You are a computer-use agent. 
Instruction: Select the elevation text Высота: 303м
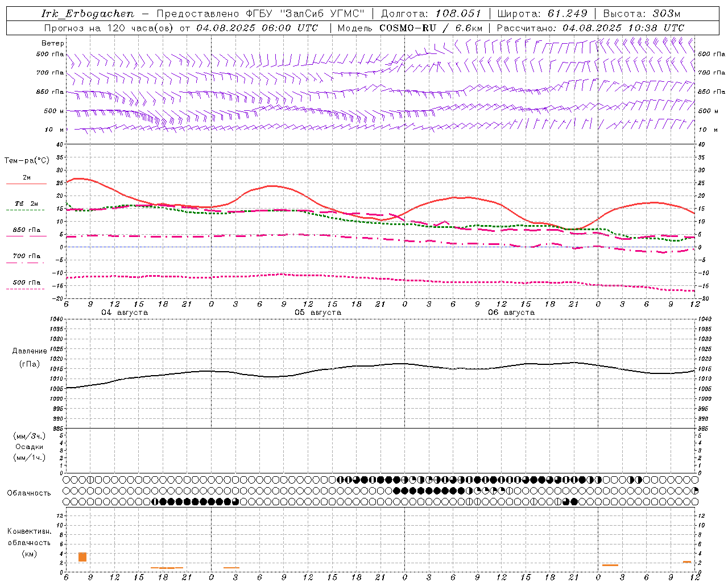pos(642,14)
